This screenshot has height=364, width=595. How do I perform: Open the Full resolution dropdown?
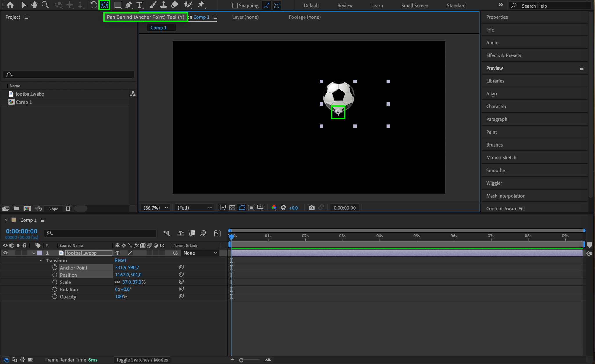(x=194, y=208)
